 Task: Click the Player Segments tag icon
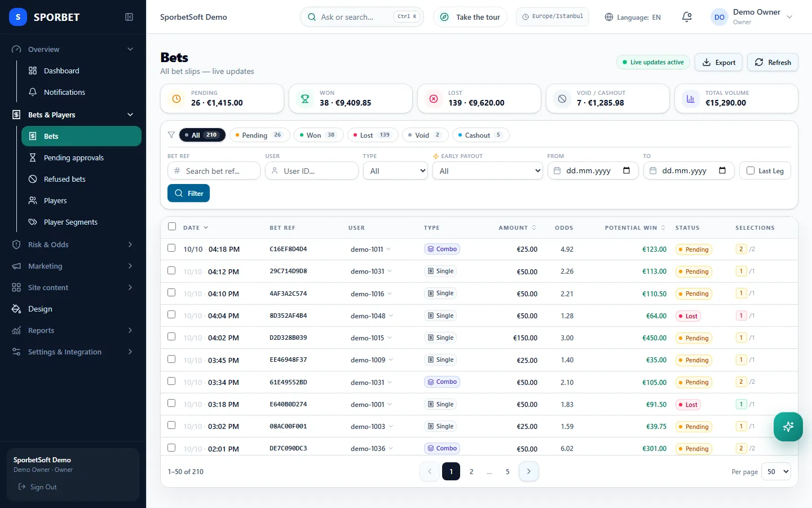33,222
